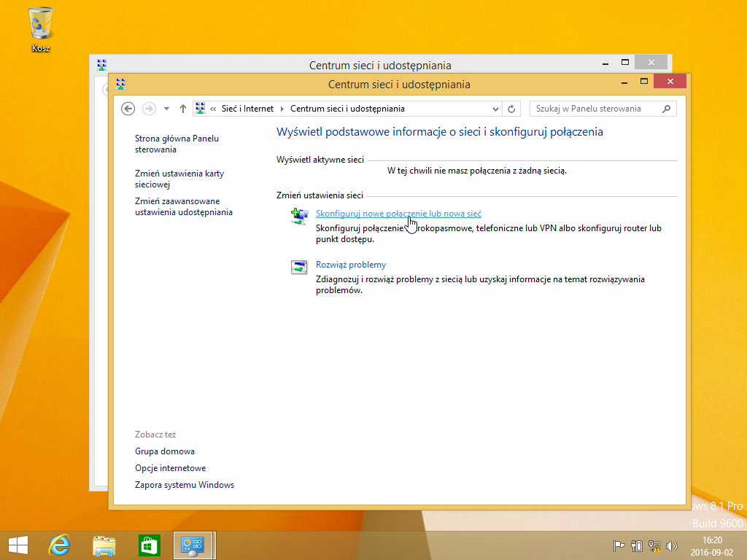Click the 'Wyświetl aktywne sieci' heading
Image resolution: width=747 pixels, height=560 pixels.
(x=320, y=160)
